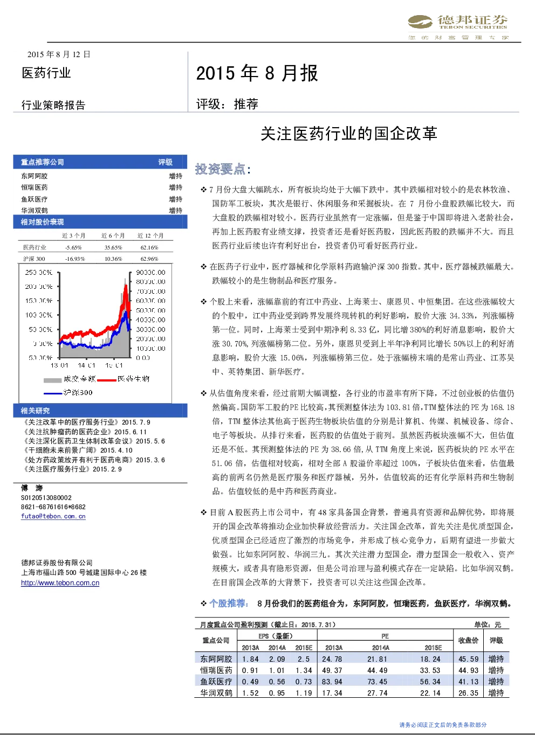
Task: Click PE value 83.94 for 鱼跃医疗
Action: 332,682
